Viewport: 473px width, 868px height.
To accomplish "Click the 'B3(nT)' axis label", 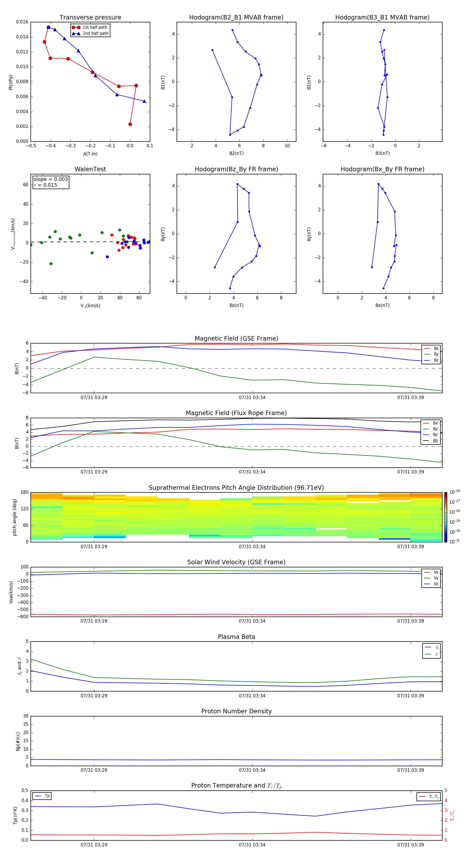I will (382, 153).
